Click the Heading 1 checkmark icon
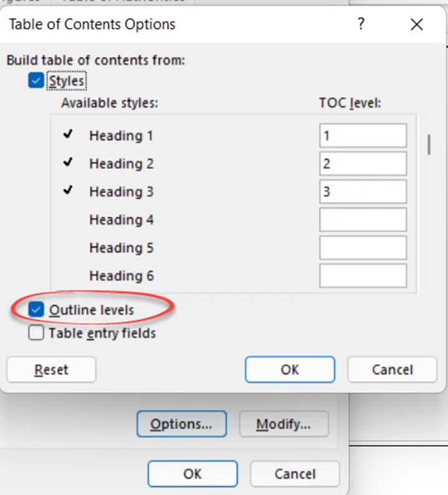The image size is (448, 495). pos(68,135)
